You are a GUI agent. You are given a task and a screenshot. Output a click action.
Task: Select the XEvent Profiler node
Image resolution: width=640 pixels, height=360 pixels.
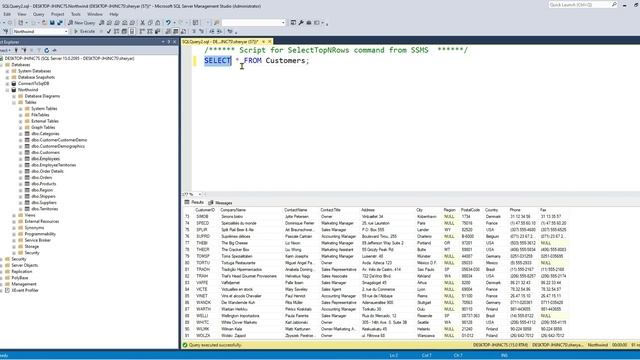pyautogui.click(x=25, y=290)
